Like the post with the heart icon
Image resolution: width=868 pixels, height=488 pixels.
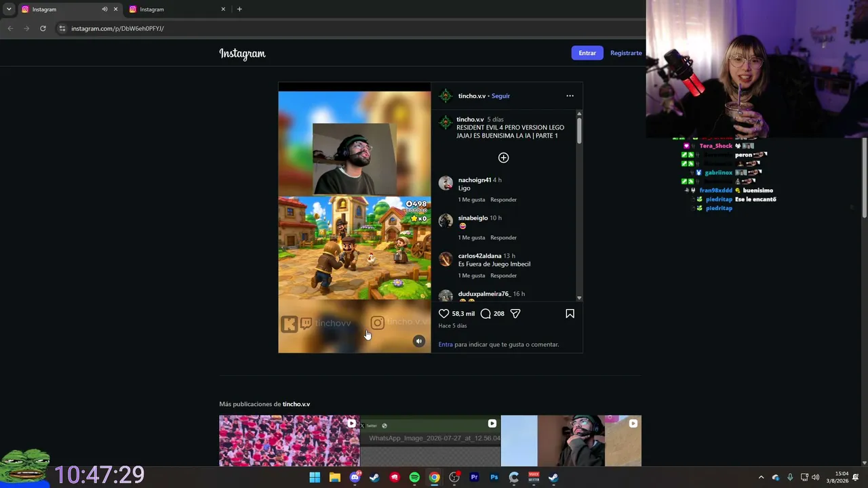point(444,314)
